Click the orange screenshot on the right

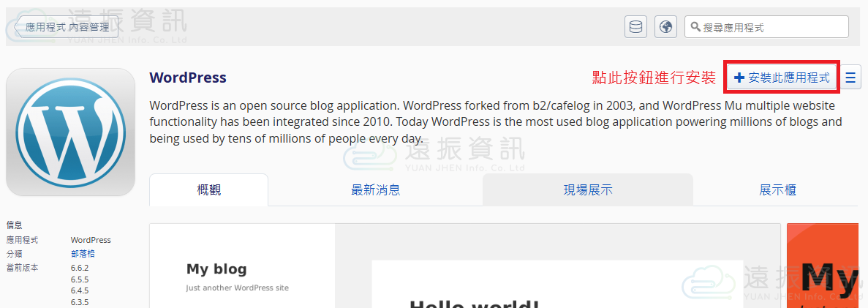[827, 267]
